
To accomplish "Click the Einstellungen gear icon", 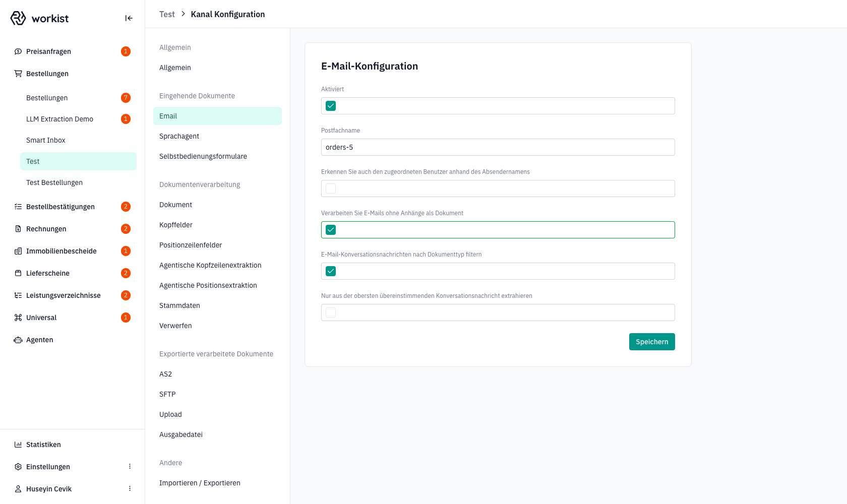I will [x=18, y=467].
